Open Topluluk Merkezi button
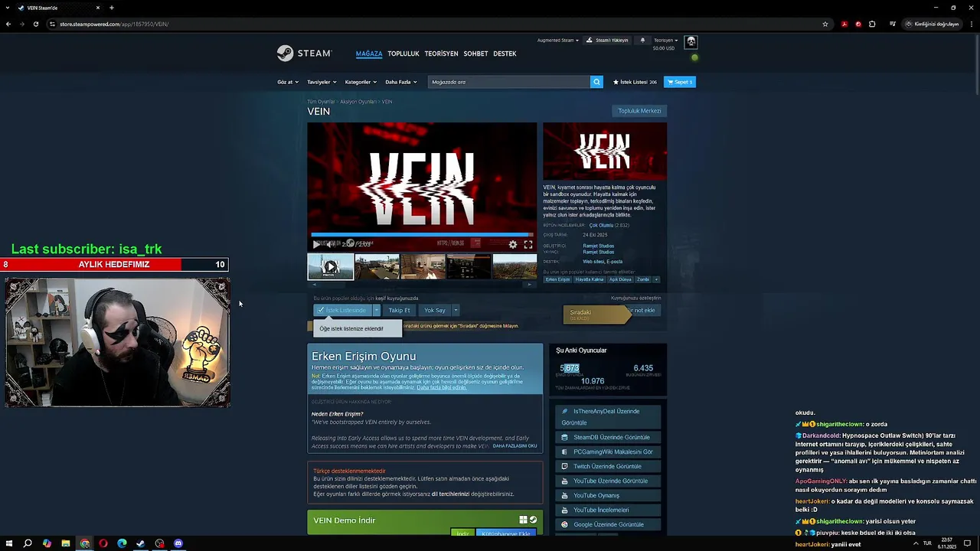Image resolution: width=980 pixels, height=551 pixels. coord(639,111)
